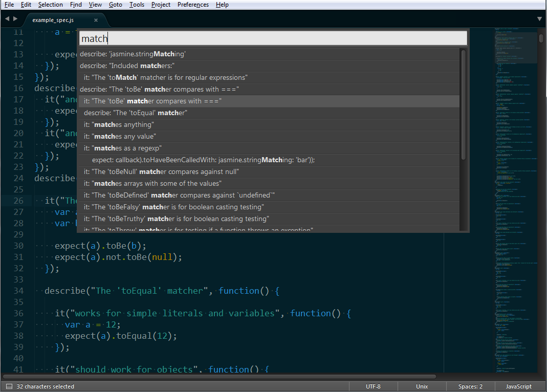547x392 pixels.
Task: Click line number 34 in gutter
Action: [x=18, y=291]
